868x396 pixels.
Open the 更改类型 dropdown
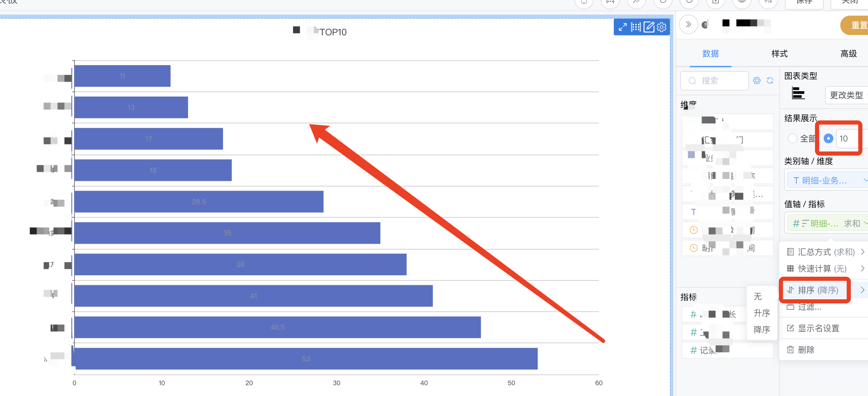pyautogui.click(x=847, y=95)
